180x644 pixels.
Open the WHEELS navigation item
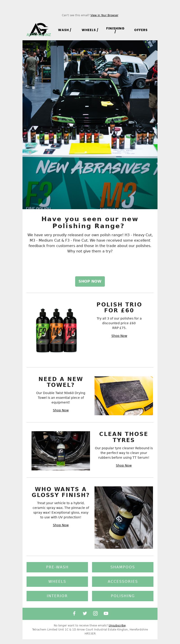coord(90,30)
